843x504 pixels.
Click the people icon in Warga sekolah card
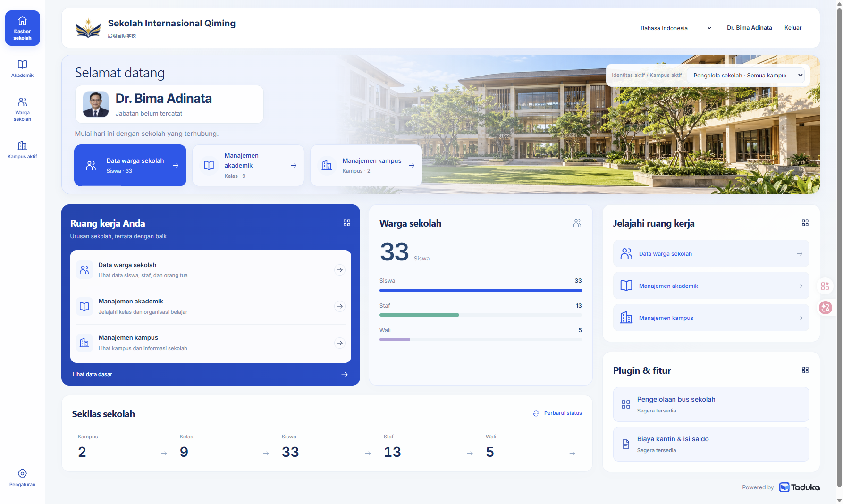(x=577, y=223)
